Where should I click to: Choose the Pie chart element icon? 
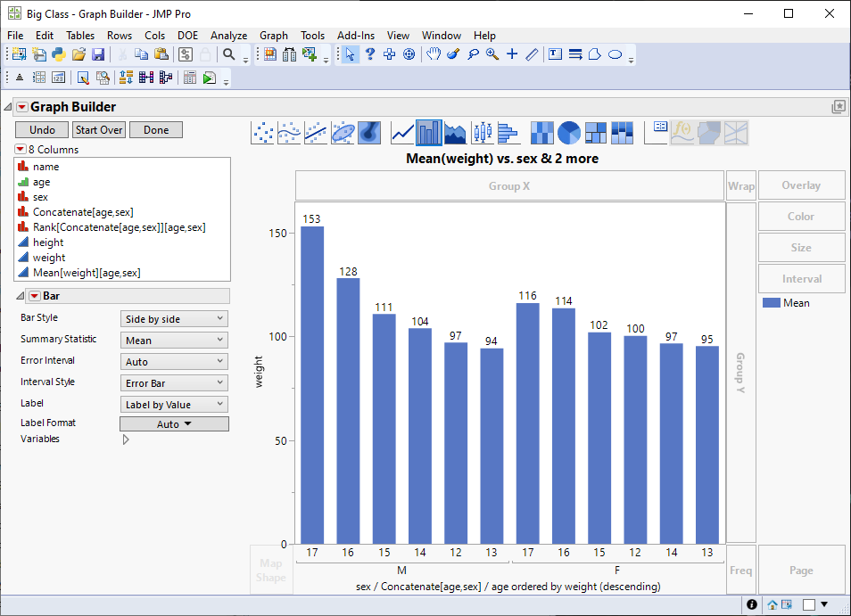(x=569, y=133)
